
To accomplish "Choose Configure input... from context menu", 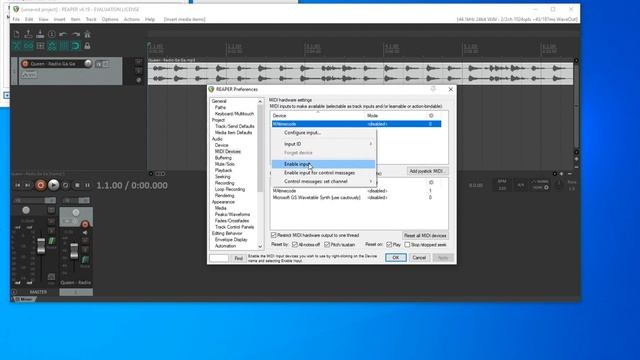I will [x=324, y=133].
